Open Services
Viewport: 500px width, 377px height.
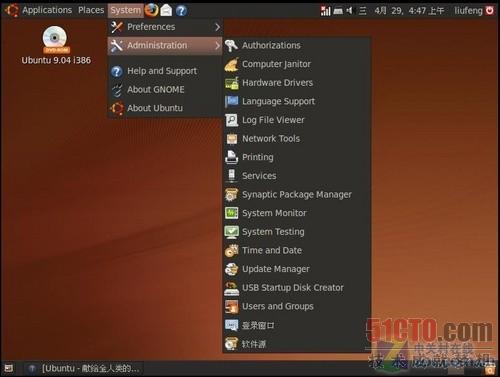coord(297,176)
